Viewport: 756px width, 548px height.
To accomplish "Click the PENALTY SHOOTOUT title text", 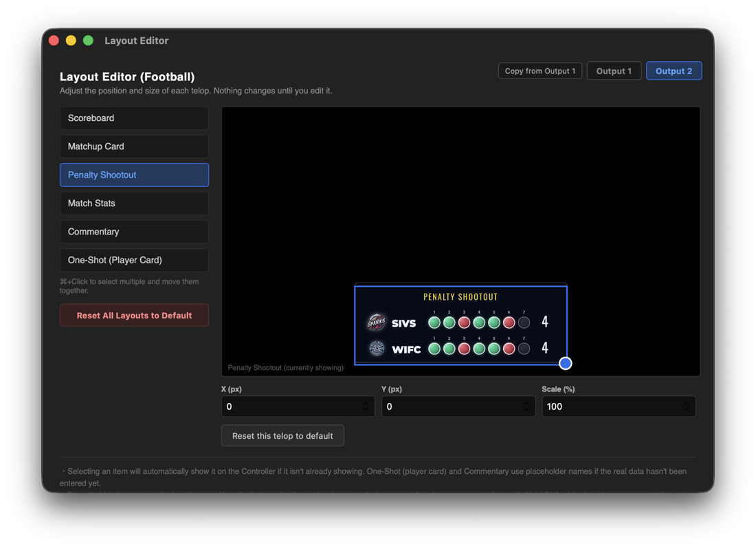I will point(460,297).
